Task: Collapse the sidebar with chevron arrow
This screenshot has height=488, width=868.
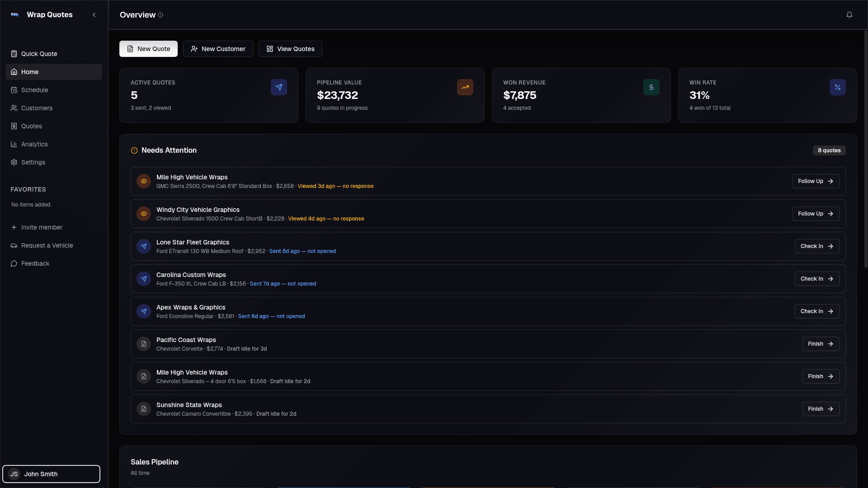Action: (x=94, y=15)
